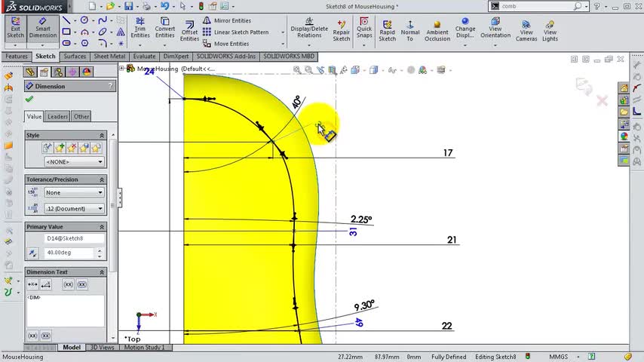This screenshot has height=362, width=644.
Task: Select the Leaders tab in Dimension panel
Action: point(57,117)
